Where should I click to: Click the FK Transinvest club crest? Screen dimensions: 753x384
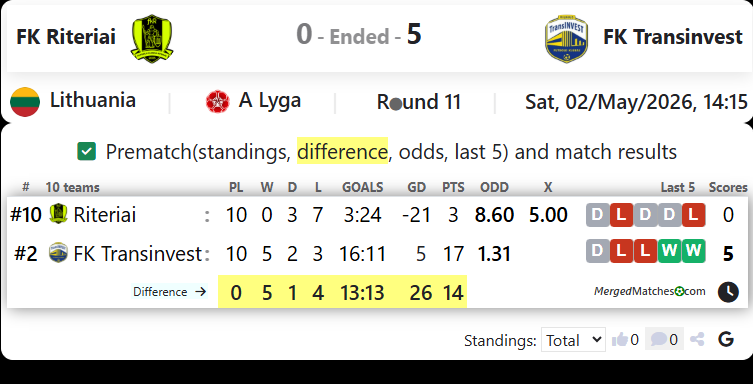pos(567,38)
